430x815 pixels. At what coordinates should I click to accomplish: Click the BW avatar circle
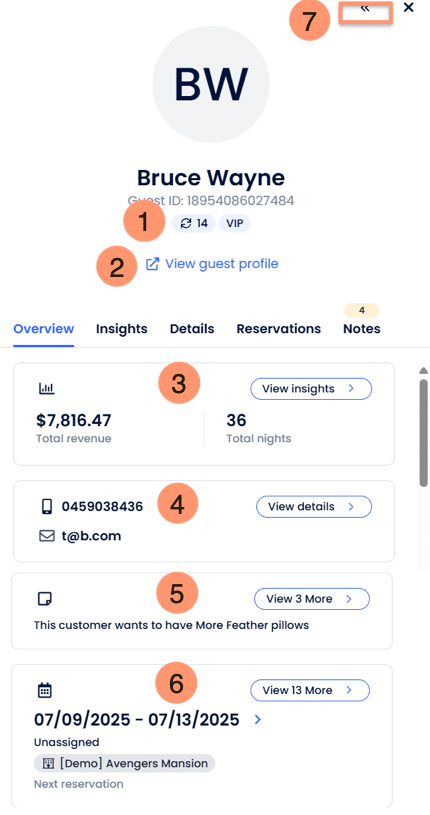tap(211, 84)
